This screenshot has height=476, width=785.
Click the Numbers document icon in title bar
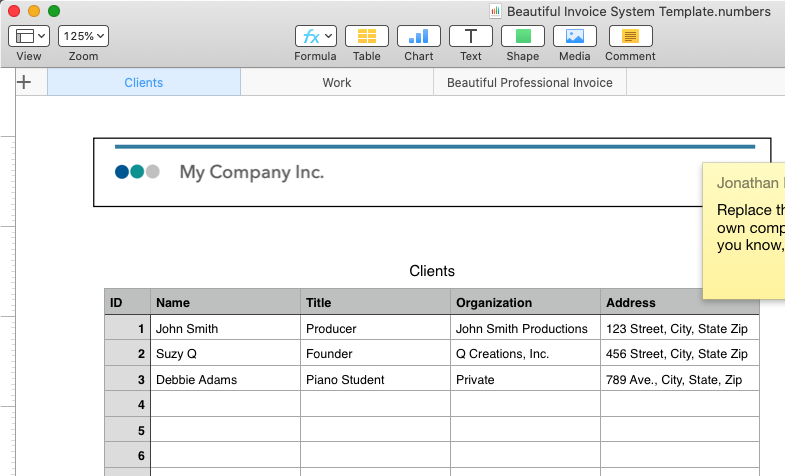pos(495,12)
